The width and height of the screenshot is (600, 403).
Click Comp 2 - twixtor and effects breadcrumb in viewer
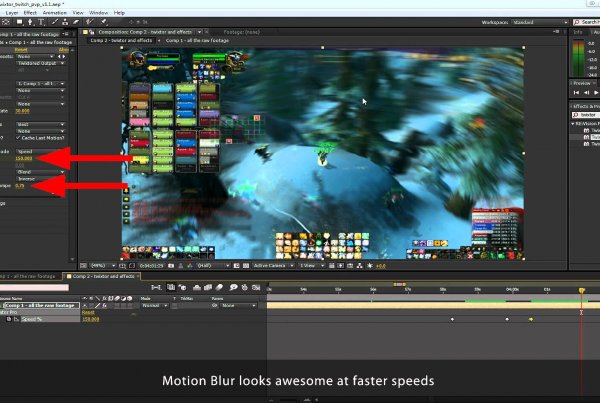tap(121, 41)
